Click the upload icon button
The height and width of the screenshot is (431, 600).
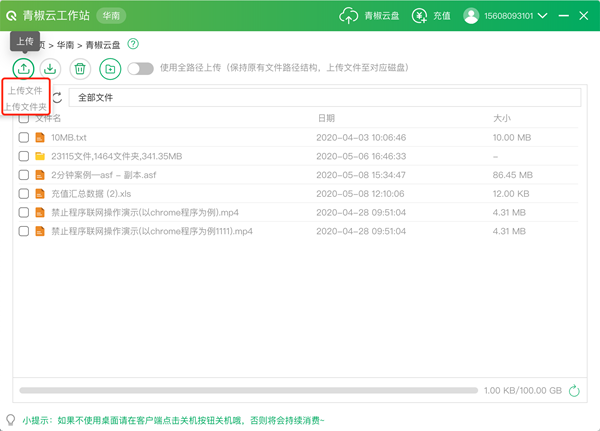click(x=23, y=68)
